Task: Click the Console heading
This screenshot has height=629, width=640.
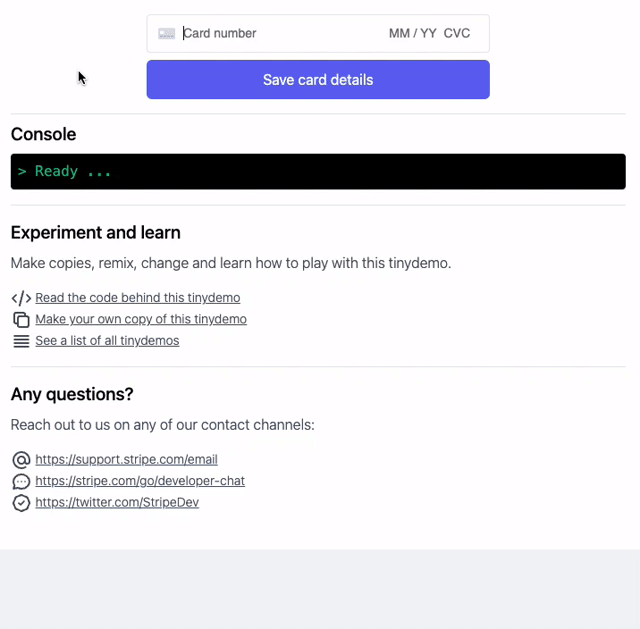Action: pos(43,134)
